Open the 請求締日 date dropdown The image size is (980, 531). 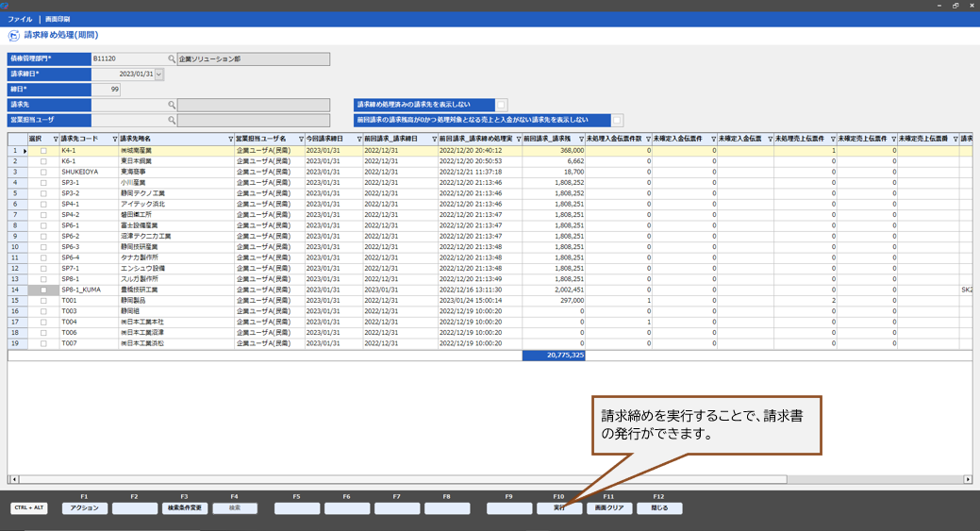coord(159,75)
